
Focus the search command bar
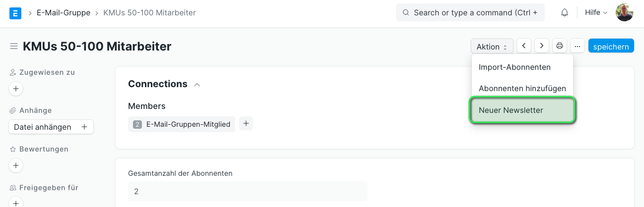click(470, 13)
